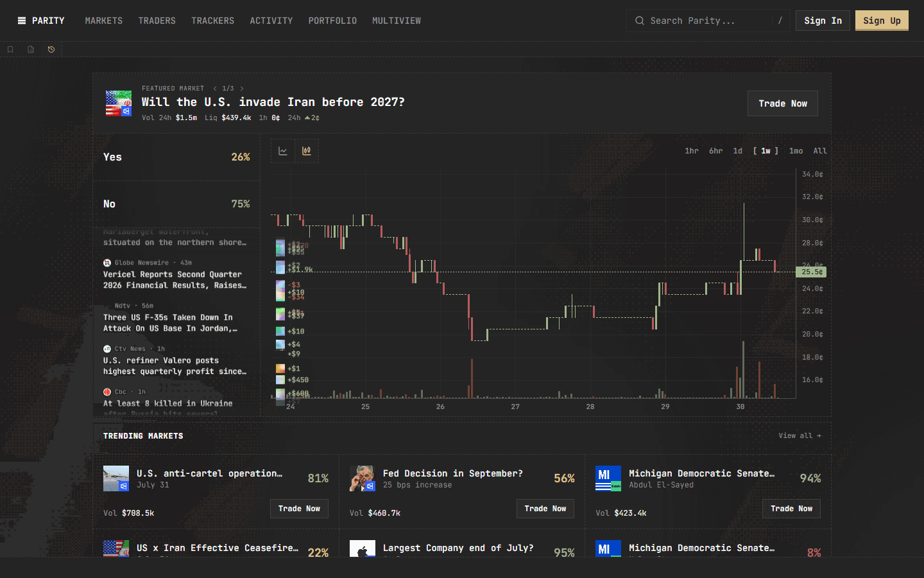Click Trade Now on Fed Decision card

point(545,509)
